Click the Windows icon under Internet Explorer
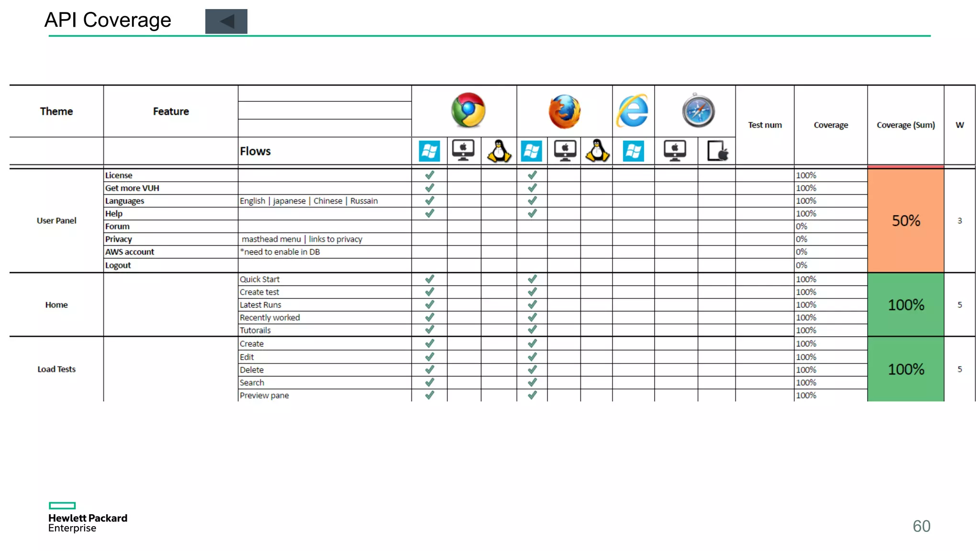This screenshot has width=980, height=551. (633, 151)
